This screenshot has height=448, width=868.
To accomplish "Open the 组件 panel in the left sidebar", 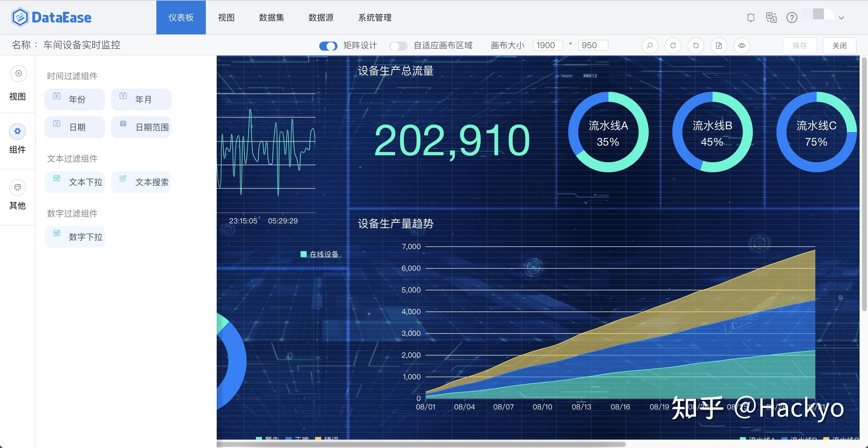I will [17, 140].
